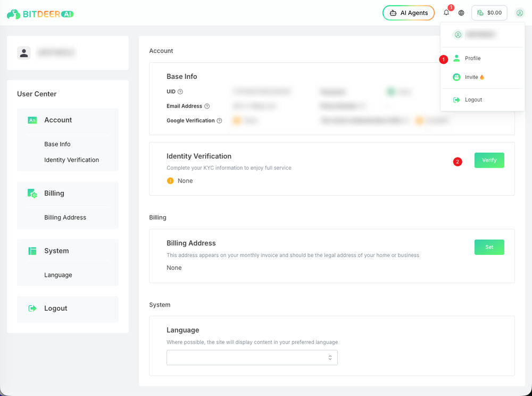Click the orange info icon beside None
Viewport: 532px width, 396px height.
pyautogui.click(x=170, y=181)
